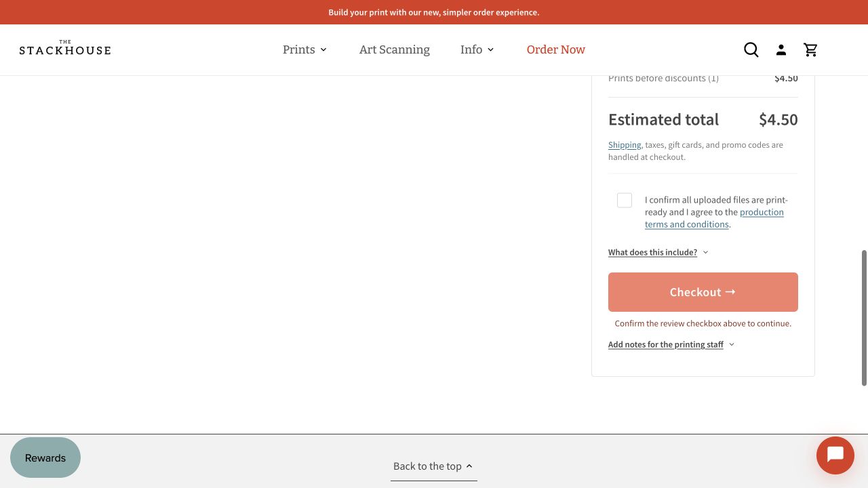Image resolution: width=868 pixels, height=488 pixels.
Task: Tick the print-ready confirmation checkbox
Action: pos(625,200)
